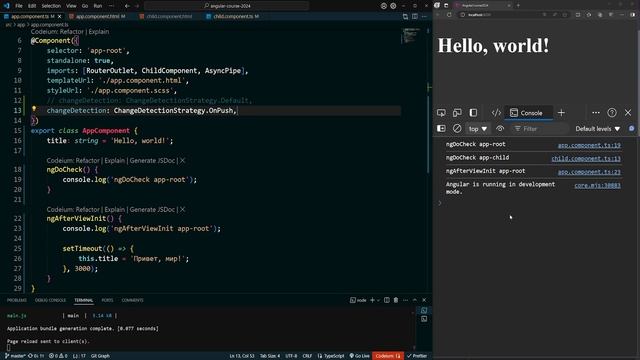Open the DEBUG CONSOLE panel tab

coord(50,300)
